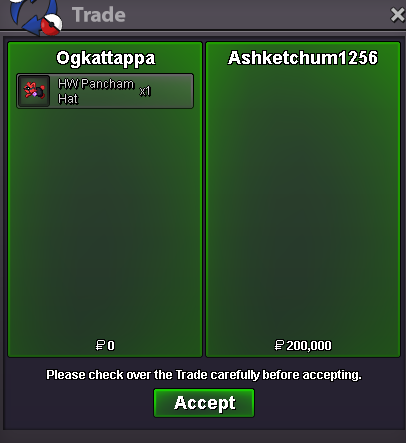Viewport: 406px width, 443px height.
Task: Click Ogkattappa's money amount of 0
Action: point(111,346)
